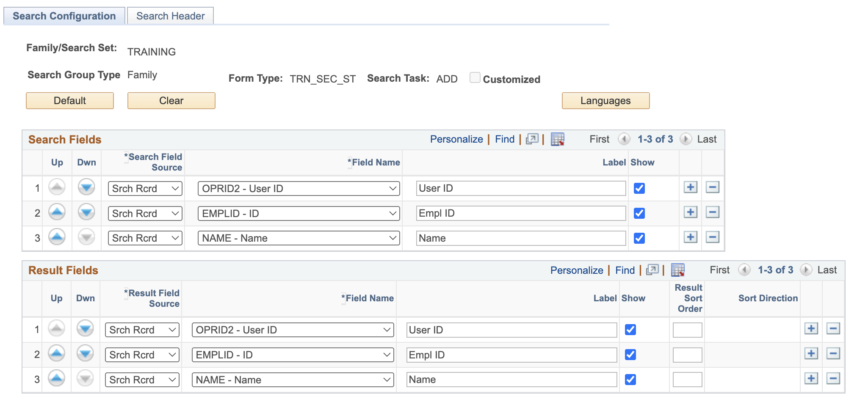Viewport: 868px width, 402px height.
Task: Move the Name result field up
Action: [x=56, y=379]
